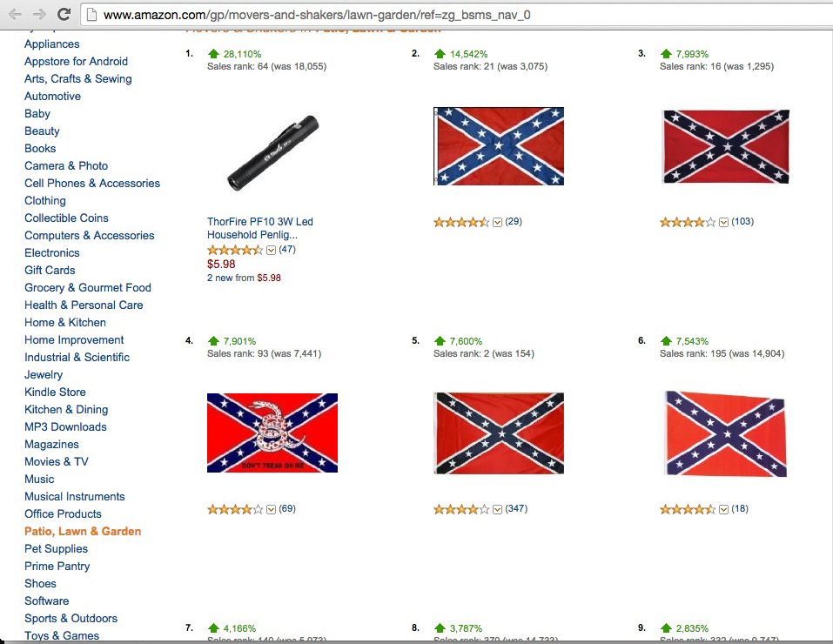
Task: Go back using browser back arrow
Action: (x=15, y=14)
